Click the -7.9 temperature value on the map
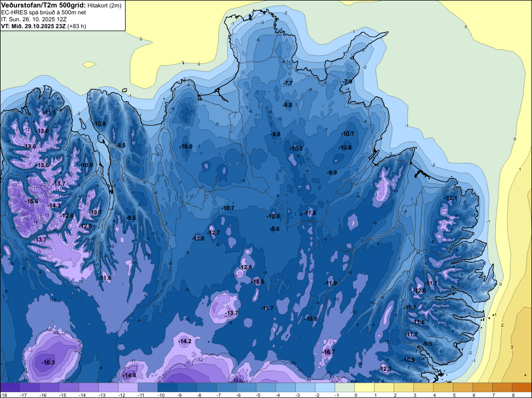Image resolution: width=532 pixels, height=398 pixels. click(x=347, y=82)
